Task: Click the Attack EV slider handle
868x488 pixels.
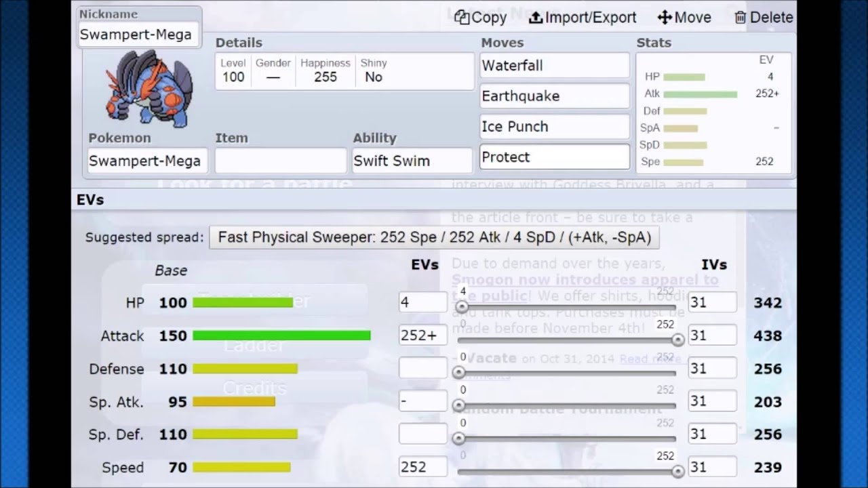Action: pos(677,340)
